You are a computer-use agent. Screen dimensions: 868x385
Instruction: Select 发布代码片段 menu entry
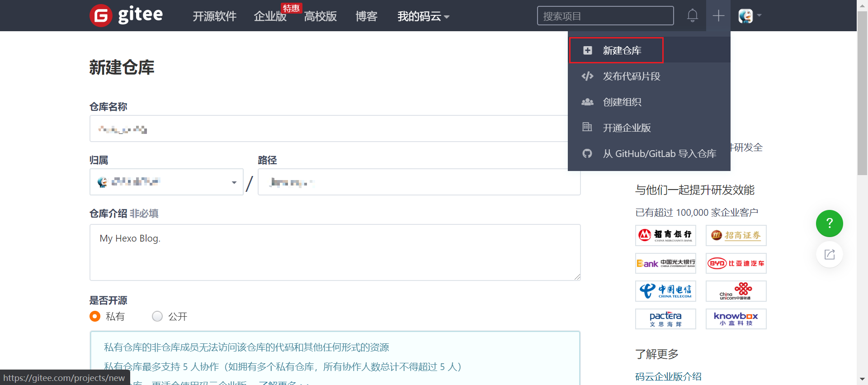(x=649, y=76)
